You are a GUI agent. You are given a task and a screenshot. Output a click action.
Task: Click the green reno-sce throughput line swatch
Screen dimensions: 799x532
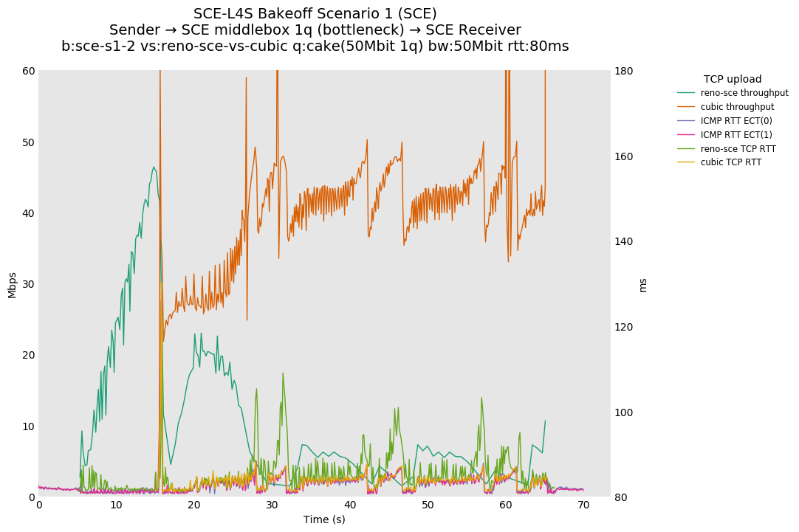686,93
